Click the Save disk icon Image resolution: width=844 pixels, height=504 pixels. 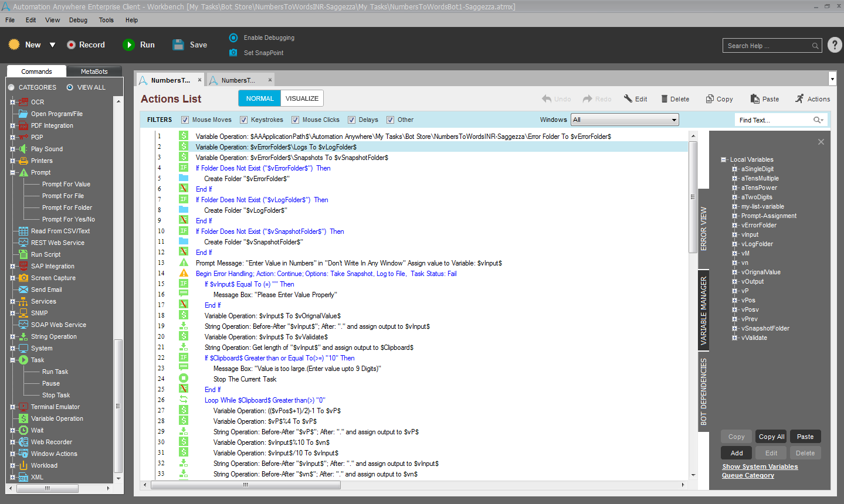coord(178,45)
